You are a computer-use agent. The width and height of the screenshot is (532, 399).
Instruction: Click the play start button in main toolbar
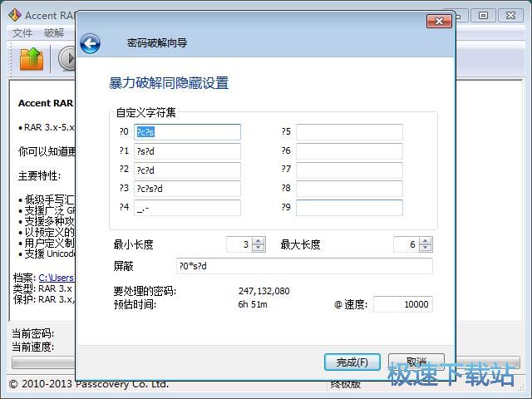[x=67, y=58]
